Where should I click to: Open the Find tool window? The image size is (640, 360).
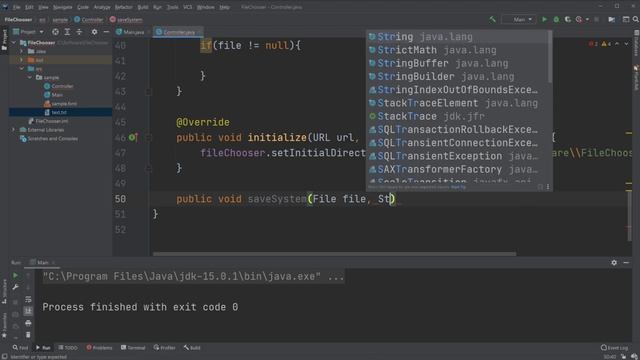pyautogui.click(x=20, y=348)
